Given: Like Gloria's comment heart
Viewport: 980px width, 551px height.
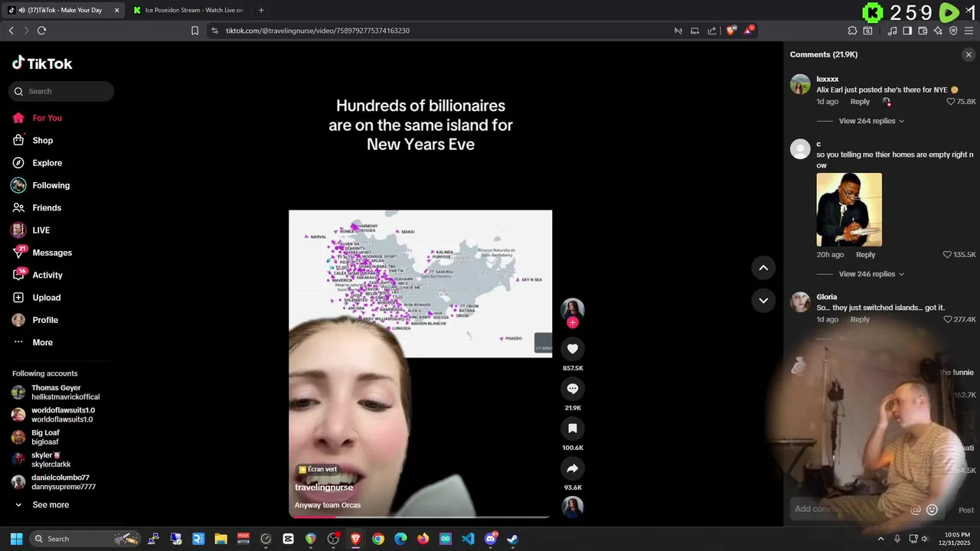Looking at the screenshot, I should (948, 319).
